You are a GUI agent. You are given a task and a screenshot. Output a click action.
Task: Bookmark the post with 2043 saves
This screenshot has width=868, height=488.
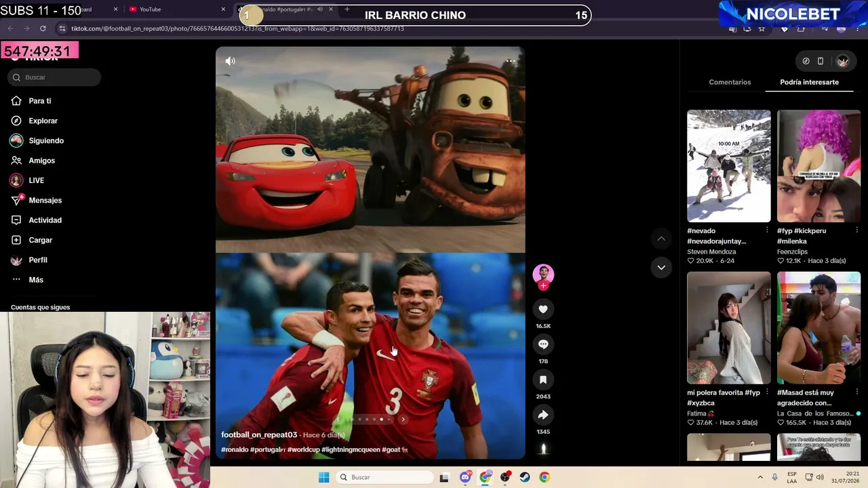(x=543, y=380)
